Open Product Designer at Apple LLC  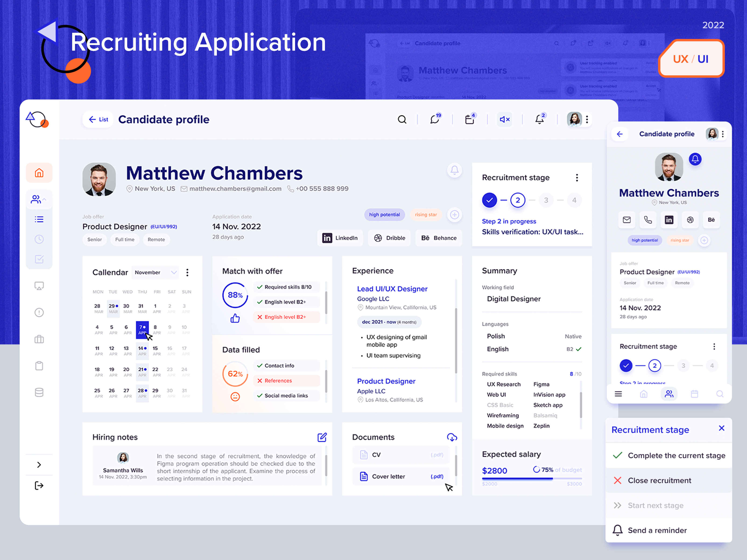pos(386,381)
